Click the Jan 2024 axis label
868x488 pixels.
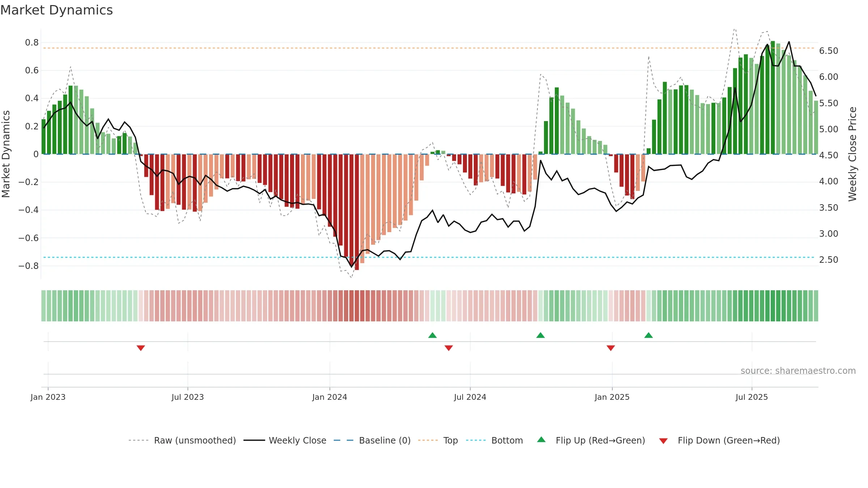(330, 397)
